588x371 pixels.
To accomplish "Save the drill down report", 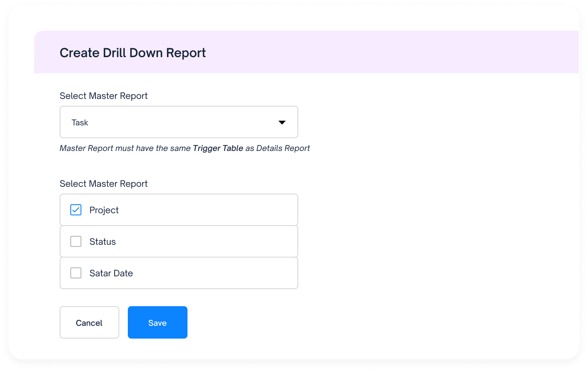I will 158,322.
